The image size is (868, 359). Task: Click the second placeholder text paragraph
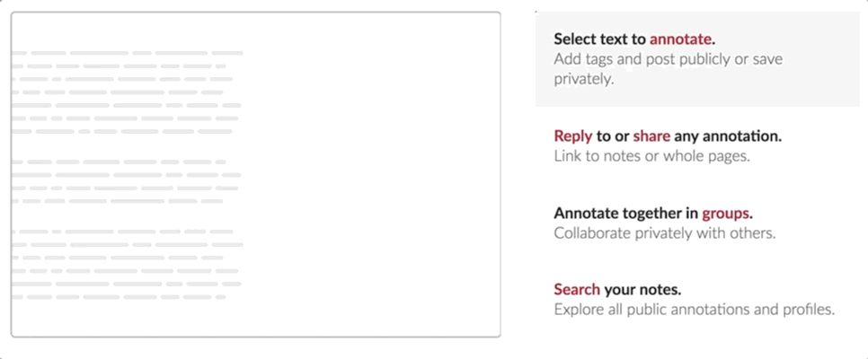pos(128,181)
